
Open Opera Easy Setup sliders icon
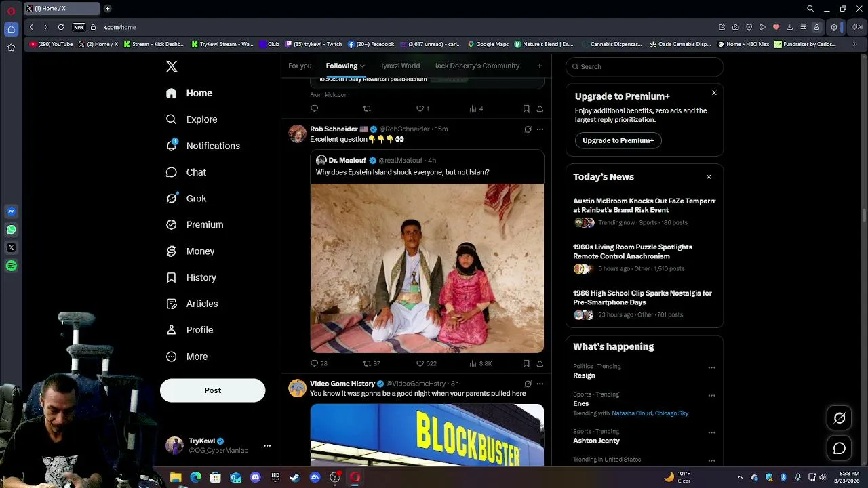(x=804, y=27)
